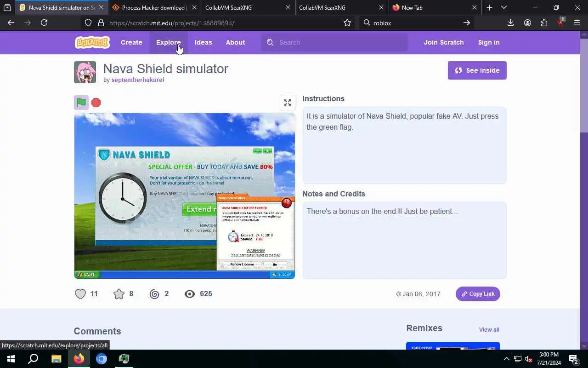Submit the roblox search with the arrow
This screenshot has width=588, height=368.
click(466, 23)
